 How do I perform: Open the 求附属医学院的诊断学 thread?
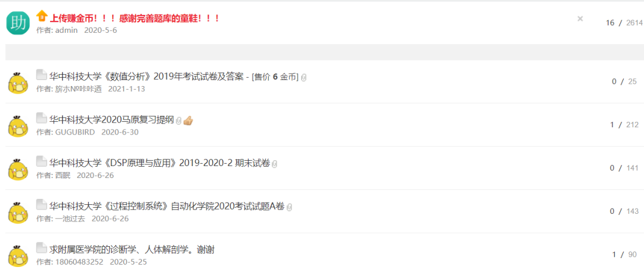click(132, 250)
